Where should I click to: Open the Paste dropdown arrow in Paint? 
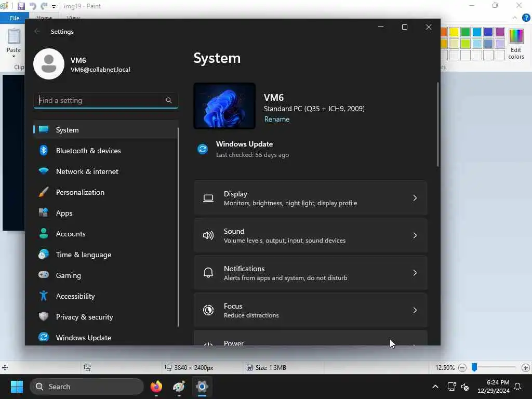tap(14, 56)
